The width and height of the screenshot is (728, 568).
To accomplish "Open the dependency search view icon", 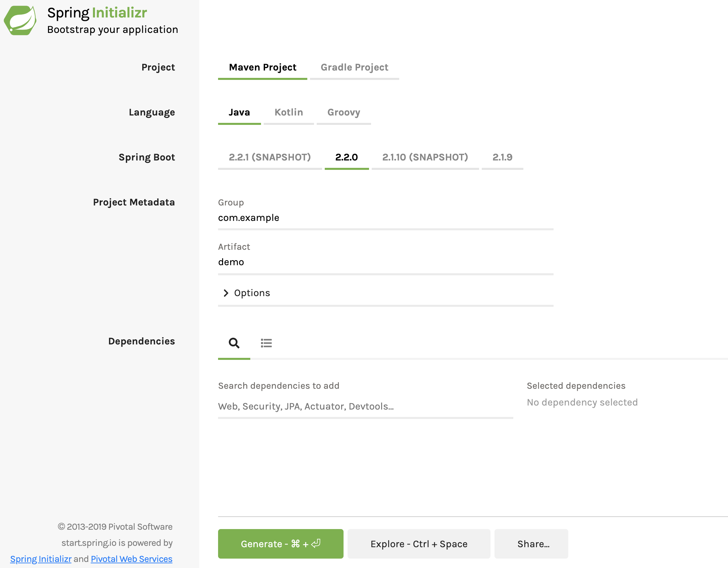I will point(234,343).
